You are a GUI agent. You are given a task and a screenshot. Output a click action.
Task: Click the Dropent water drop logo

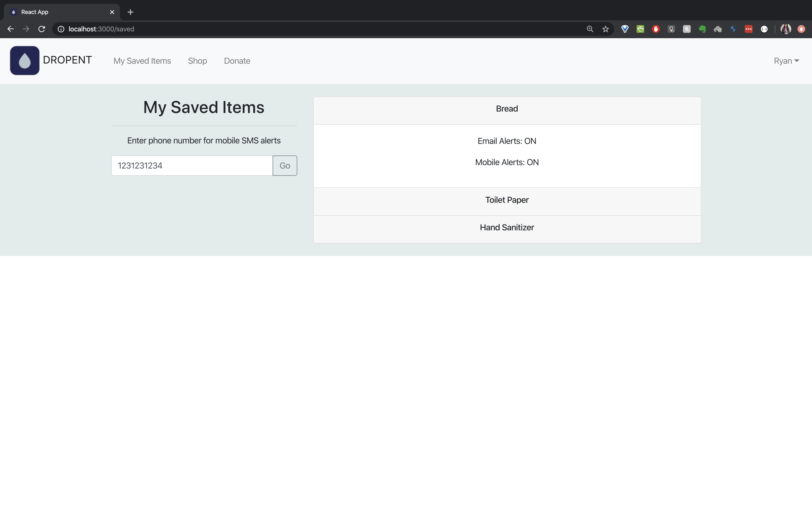click(24, 60)
